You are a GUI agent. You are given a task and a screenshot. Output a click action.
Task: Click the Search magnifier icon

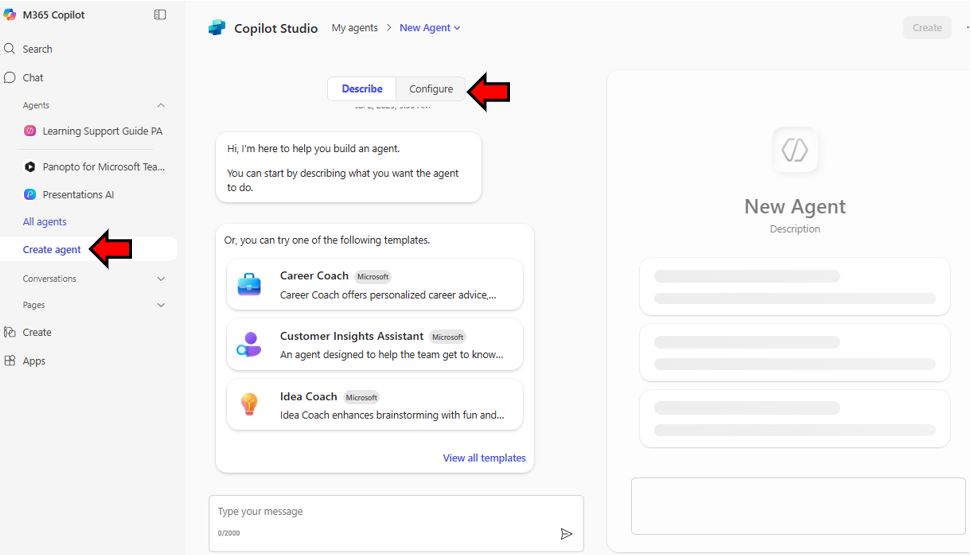tap(9, 48)
